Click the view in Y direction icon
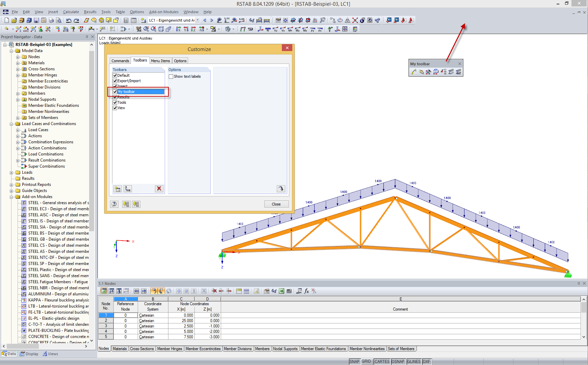The width and height of the screenshot is (588, 365). [186, 29]
